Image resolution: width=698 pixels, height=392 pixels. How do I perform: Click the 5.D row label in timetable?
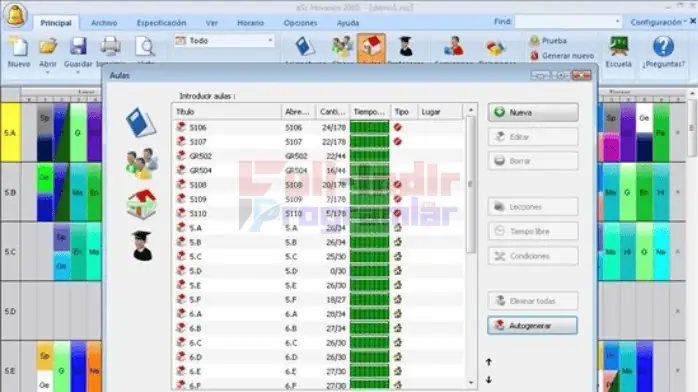click(10, 311)
